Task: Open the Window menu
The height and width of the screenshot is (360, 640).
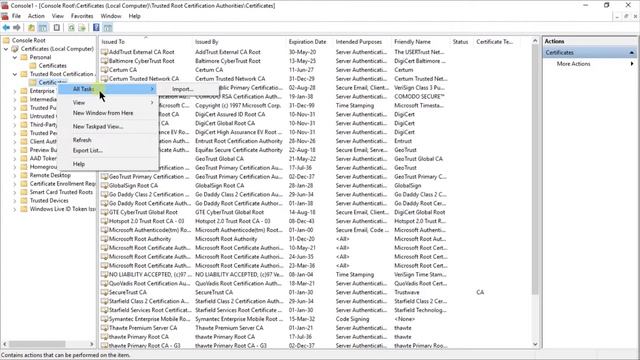Action: click(111, 16)
